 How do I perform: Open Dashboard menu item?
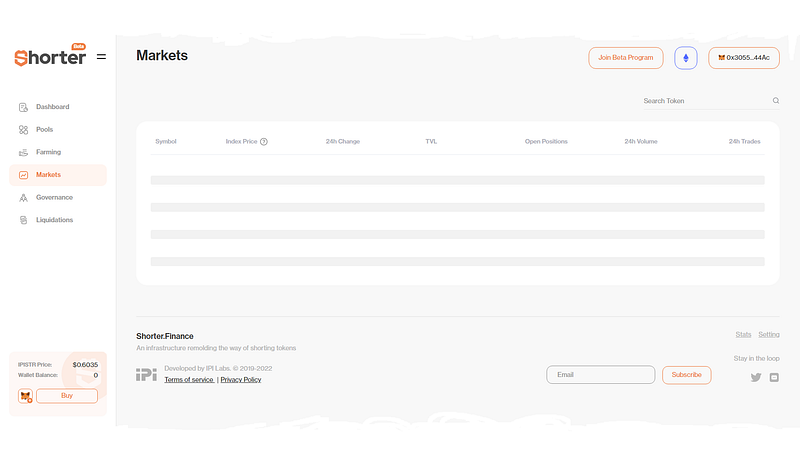(x=58, y=107)
